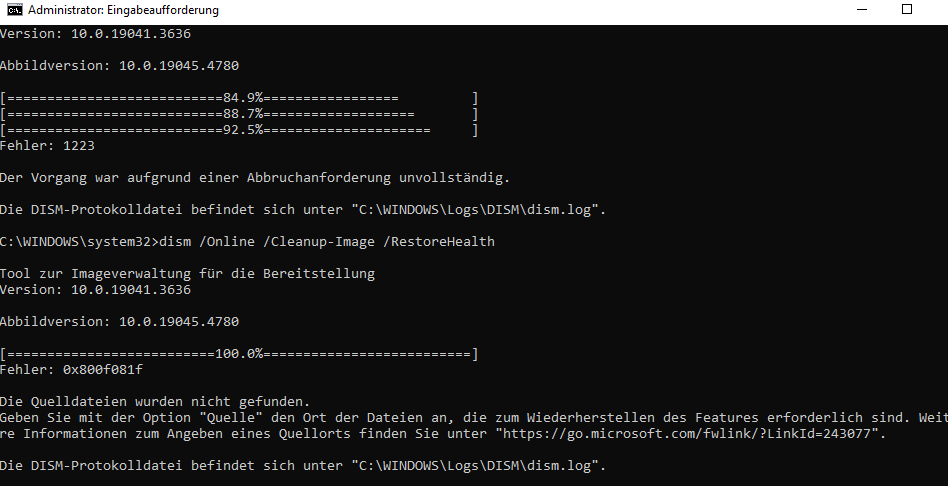Image resolution: width=948 pixels, height=486 pixels.
Task: Open the Command Prompt system menu icon
Action: click(x=15, y=10)
